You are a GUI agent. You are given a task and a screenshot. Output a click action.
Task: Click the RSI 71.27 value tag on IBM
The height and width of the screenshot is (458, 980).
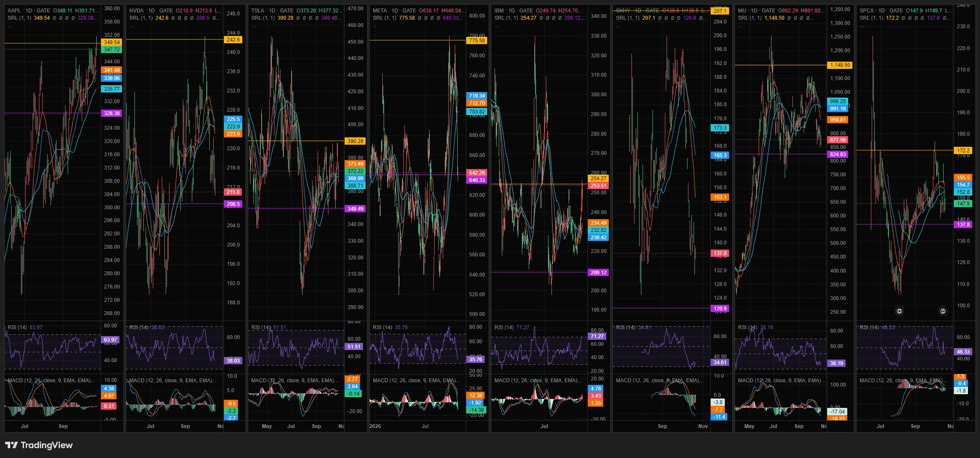tap(597, 336)
